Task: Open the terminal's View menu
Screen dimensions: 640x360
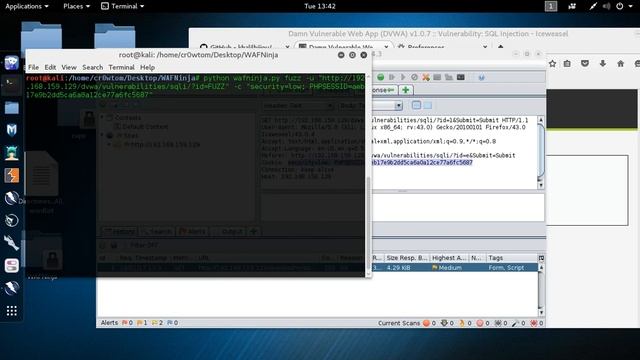Action: coord(69,67)
